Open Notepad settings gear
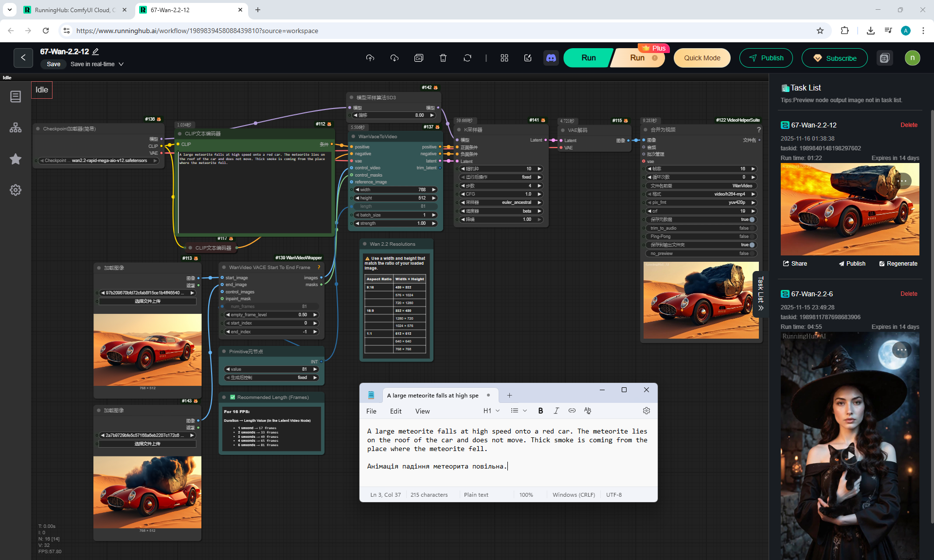This screenshot has height=560, width=934. pyautogui.click(x=646, y=411)
